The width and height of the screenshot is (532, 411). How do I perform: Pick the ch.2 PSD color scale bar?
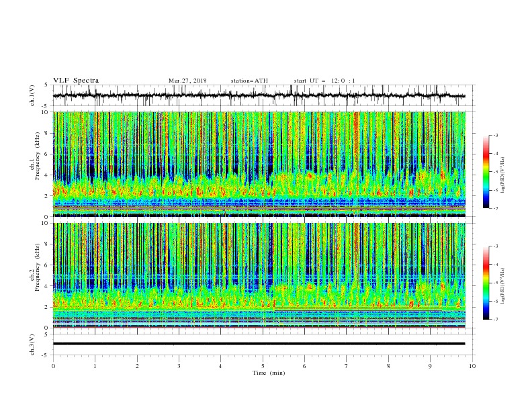coord(486,283)
